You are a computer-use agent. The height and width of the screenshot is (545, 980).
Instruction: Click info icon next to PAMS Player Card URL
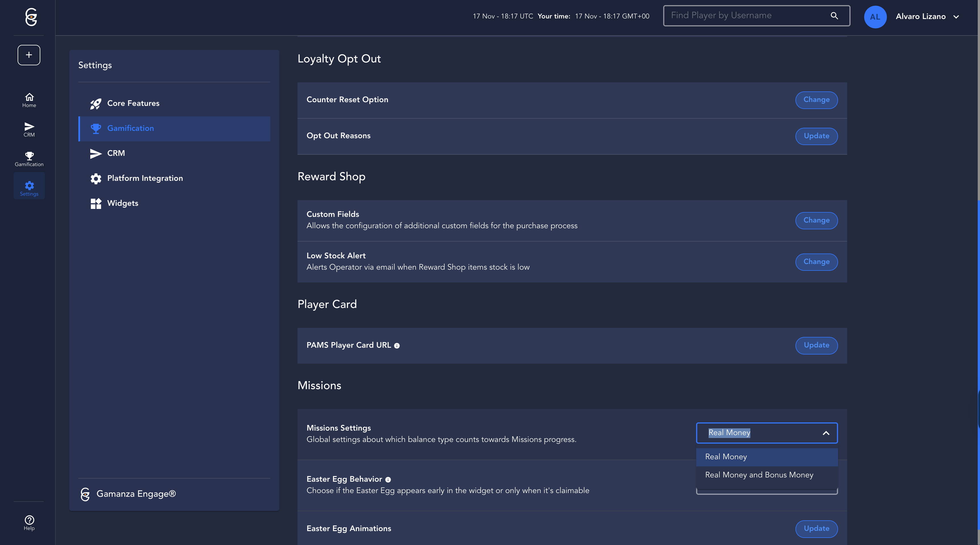tap(397, 346)
